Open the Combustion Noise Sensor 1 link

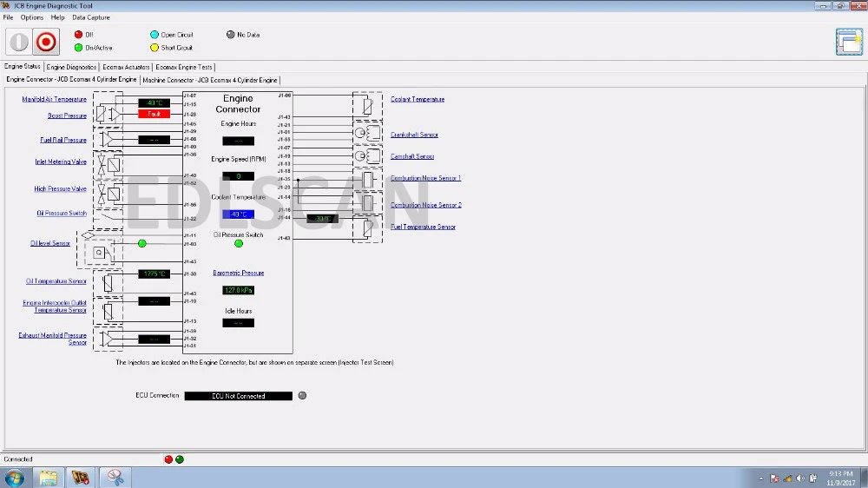tap(425, 178)
